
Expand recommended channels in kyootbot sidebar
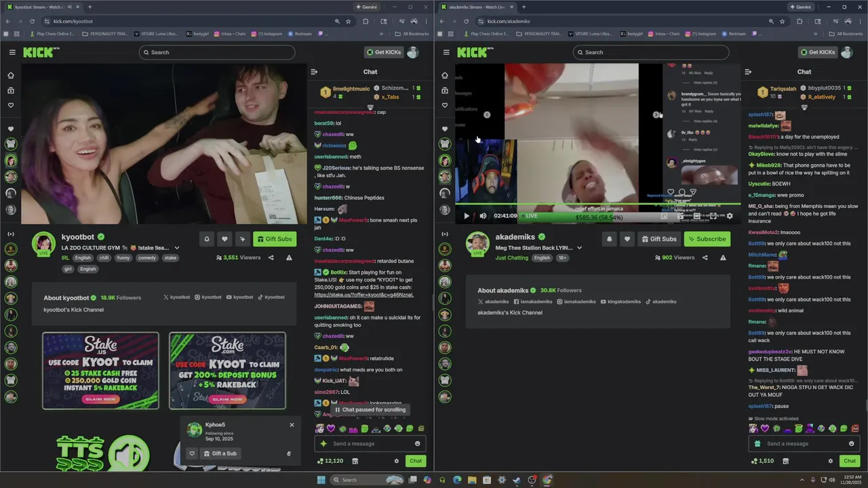(10, 234)
